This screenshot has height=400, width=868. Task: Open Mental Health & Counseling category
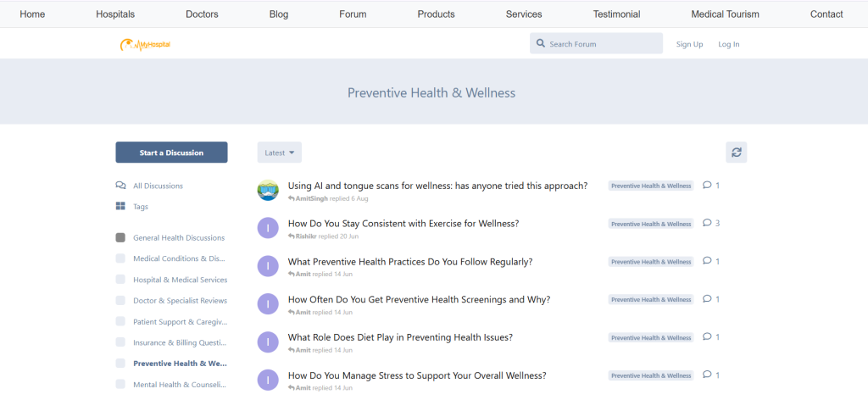pyautogui.click(x=180, y=384)
